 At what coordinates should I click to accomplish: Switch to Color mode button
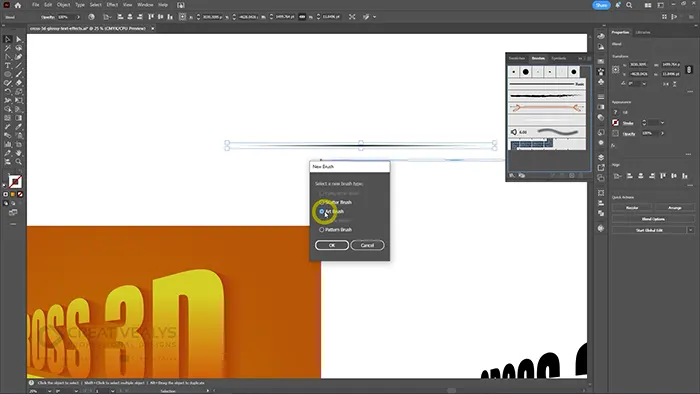pyautogui.click(x=6, y=195)
